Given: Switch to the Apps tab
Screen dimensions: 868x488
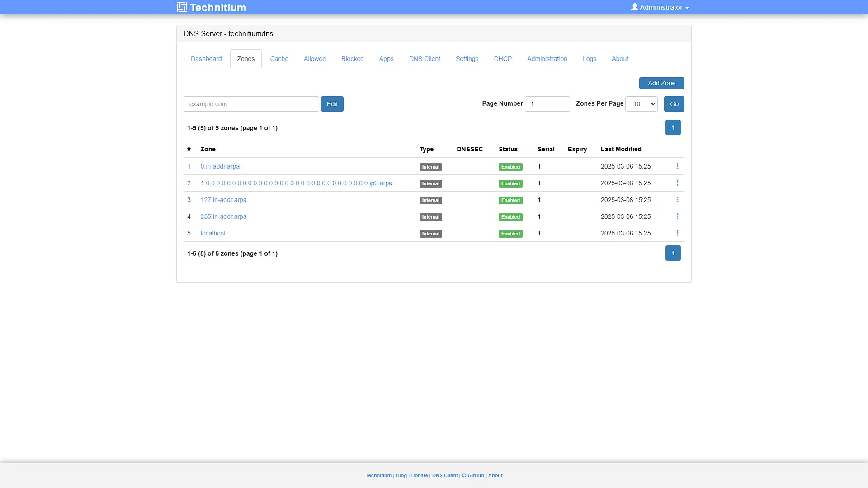Looking at the screenshot, I should 387,59.
